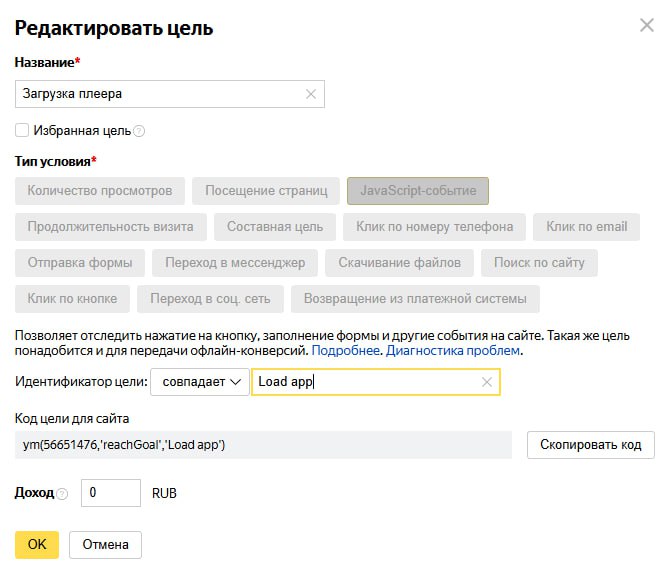Click Скопировать код button
The image size is (667, 564).
click(x=590, y=445)
